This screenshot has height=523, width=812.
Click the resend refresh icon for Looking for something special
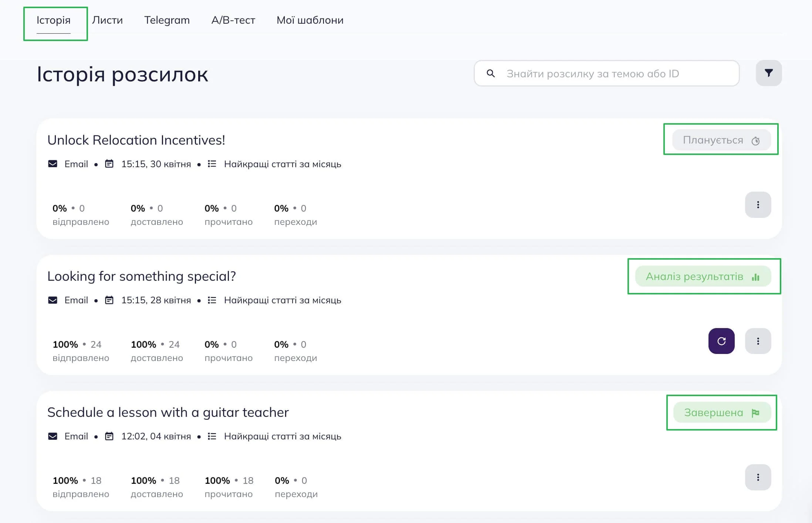pyautogui.click(x=721, y=341)
